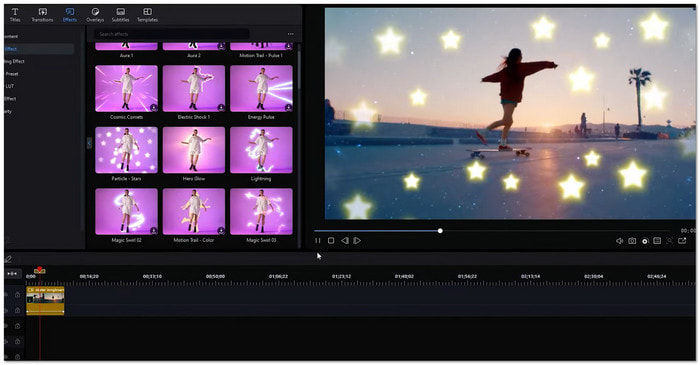Open the Overlays tab
The height and width of the screenshot is (365, 700).
[x=95, y=15]
